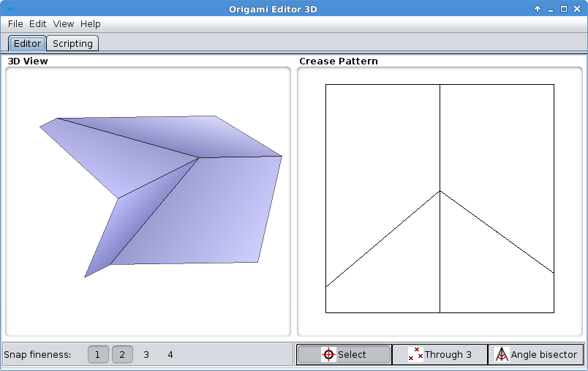
Task: Activate the Through 3 points tool
Action: pos(440,354)
